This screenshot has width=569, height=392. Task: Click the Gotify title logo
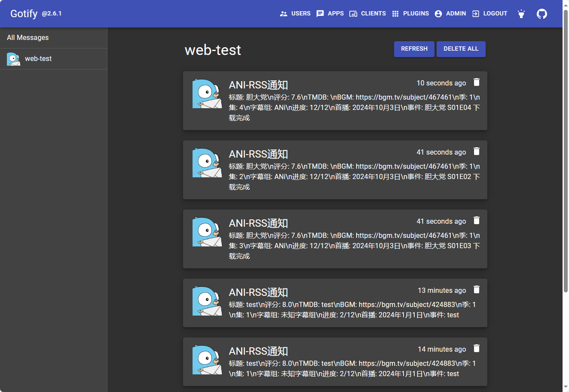[x=24, y=14]
